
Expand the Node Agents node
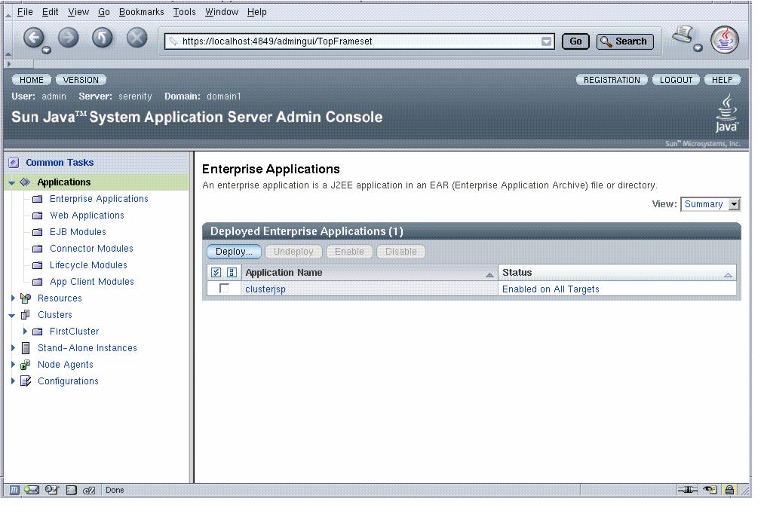pyautogui.click(x=14, y=365)
